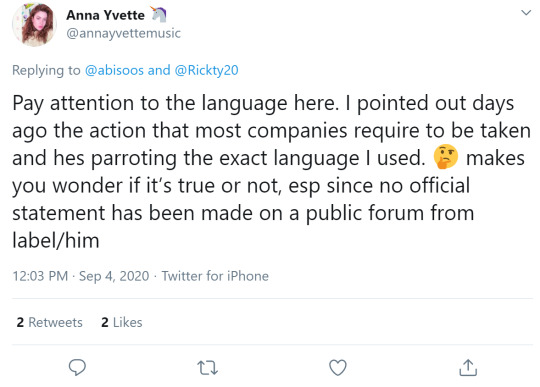Viewport: 540px width, 387px height.
Task: Open the Twitter for iPhone source link
Action: pos(215,276)
